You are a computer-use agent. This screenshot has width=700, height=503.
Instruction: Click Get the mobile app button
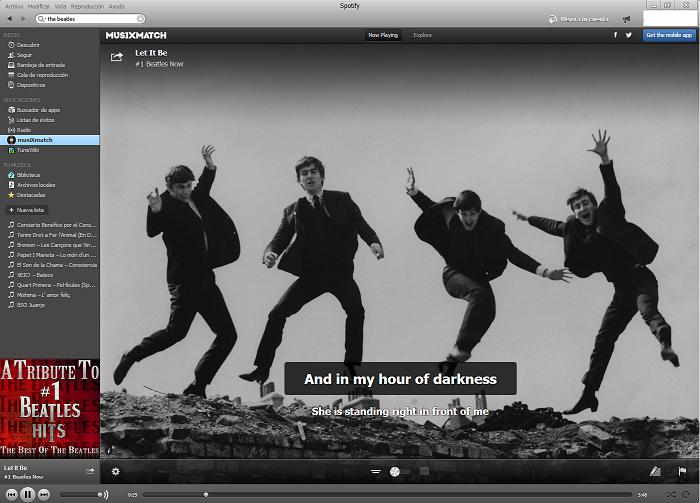(x=669, y=35)
